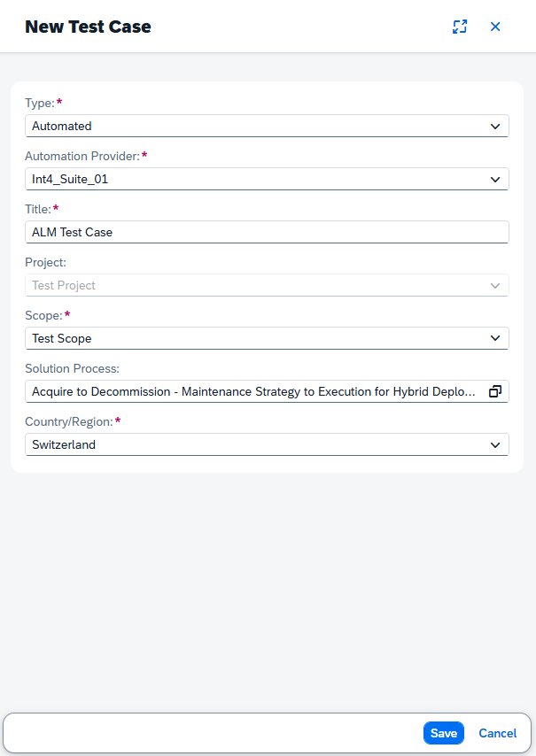The image size is (536, 756).
Task: Close the New Test Case dialog
Action: (495, 27)
